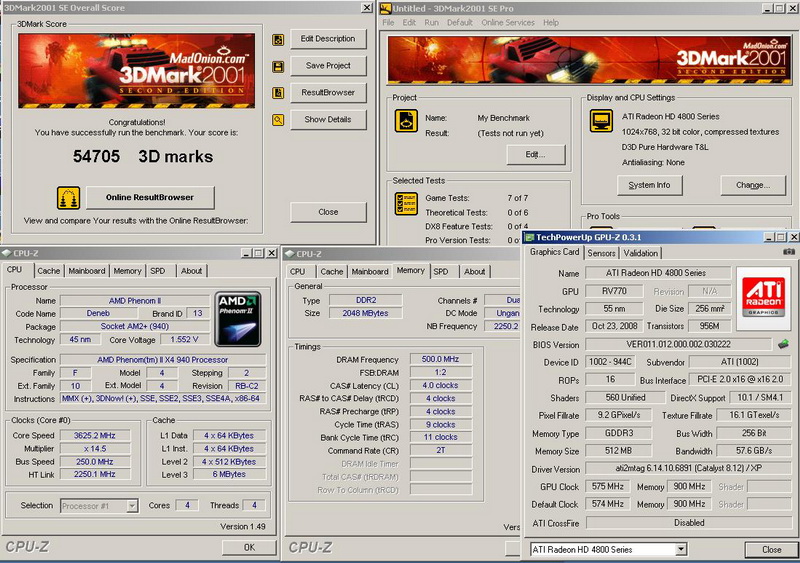Open the Mainboard tab in left CPU-Z

[x=87, y=271]
